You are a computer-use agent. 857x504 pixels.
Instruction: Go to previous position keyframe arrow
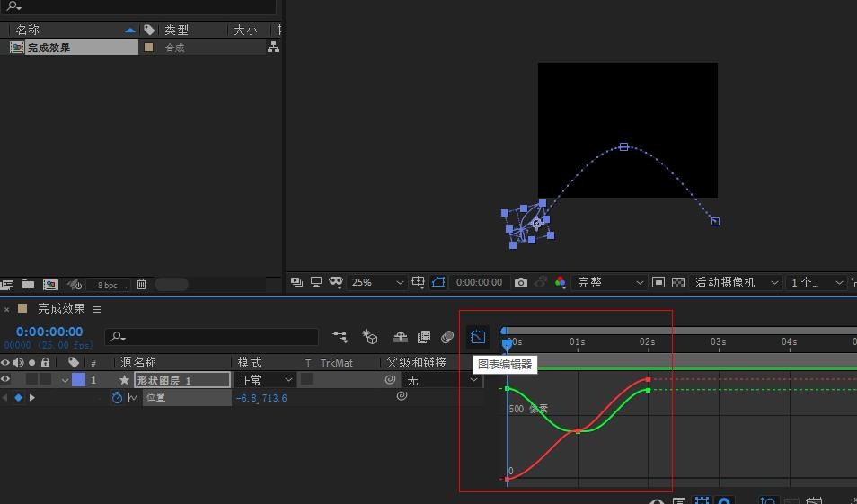coord(4,397)
